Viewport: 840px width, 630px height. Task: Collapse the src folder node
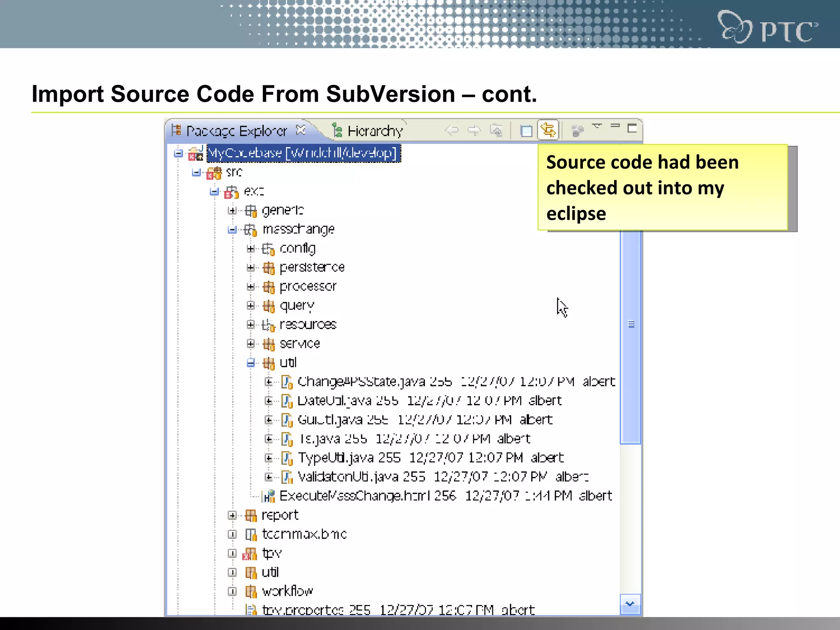(196, 172)
